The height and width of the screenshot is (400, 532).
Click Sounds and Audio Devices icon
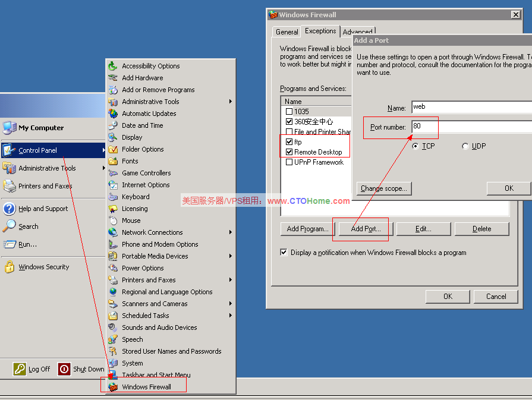(x=113, y=327)
